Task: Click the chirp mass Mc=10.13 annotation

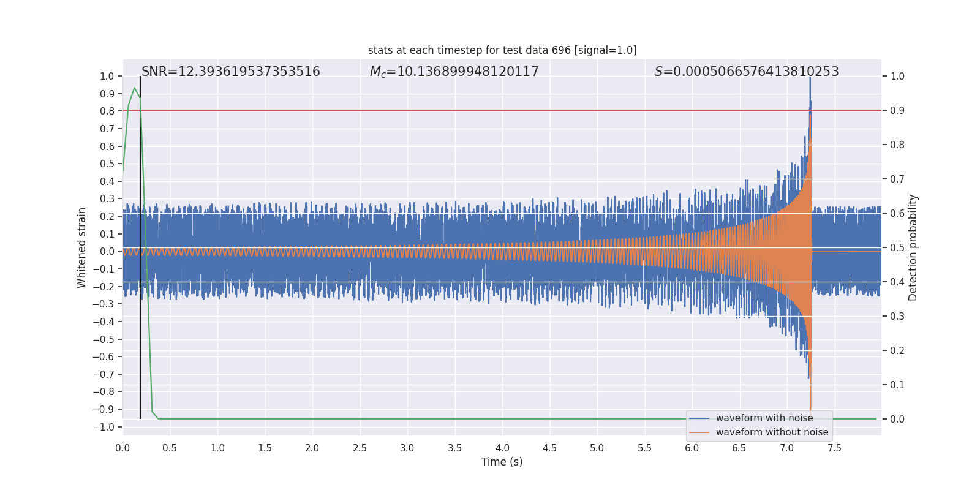Action: [454, 72]
